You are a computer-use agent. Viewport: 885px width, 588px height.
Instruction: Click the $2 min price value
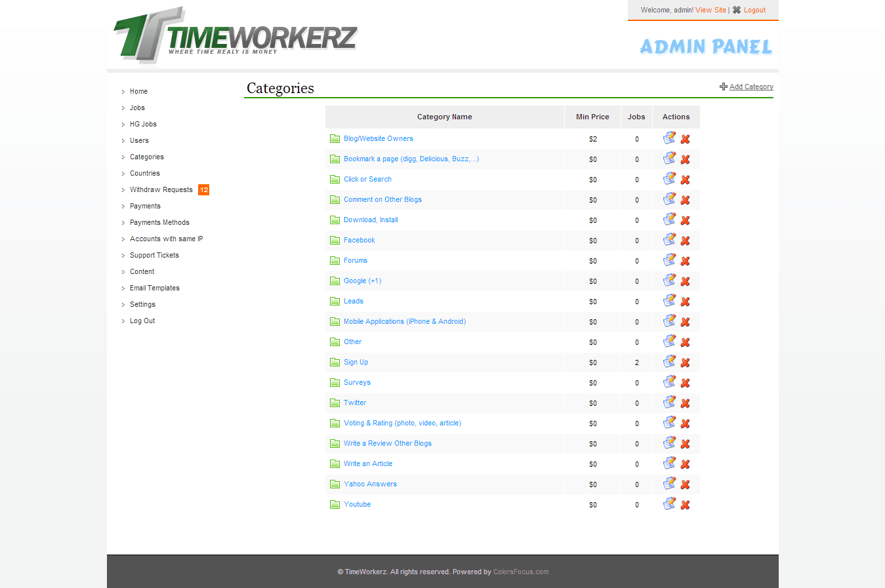coord(593,139)
